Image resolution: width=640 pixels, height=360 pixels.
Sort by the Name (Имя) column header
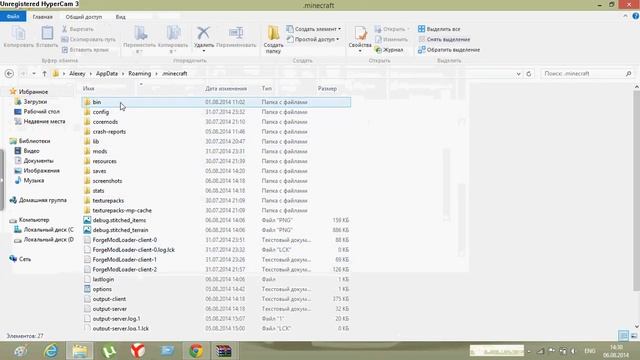click(89, 89)
